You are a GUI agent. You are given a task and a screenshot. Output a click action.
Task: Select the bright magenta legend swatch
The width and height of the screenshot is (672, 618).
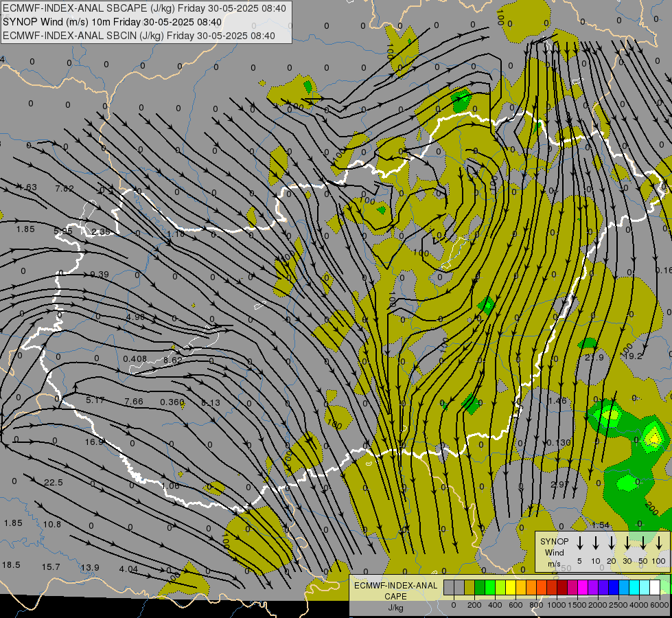pos(583,587)
